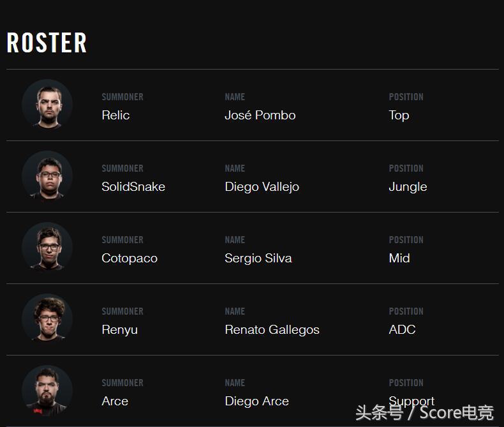Click the name Sergio Silva
This screenshot has width=504, height=427.
(258, 258)
